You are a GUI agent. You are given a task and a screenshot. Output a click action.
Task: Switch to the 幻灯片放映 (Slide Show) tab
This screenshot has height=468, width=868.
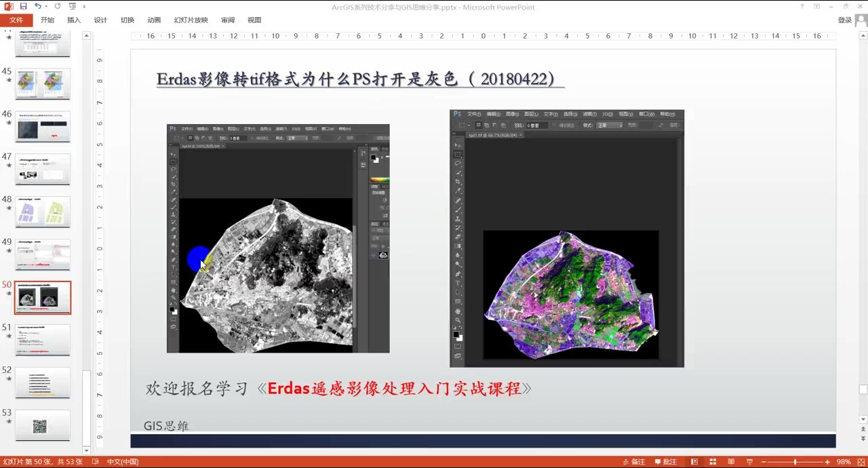click(x=191, y=20)
